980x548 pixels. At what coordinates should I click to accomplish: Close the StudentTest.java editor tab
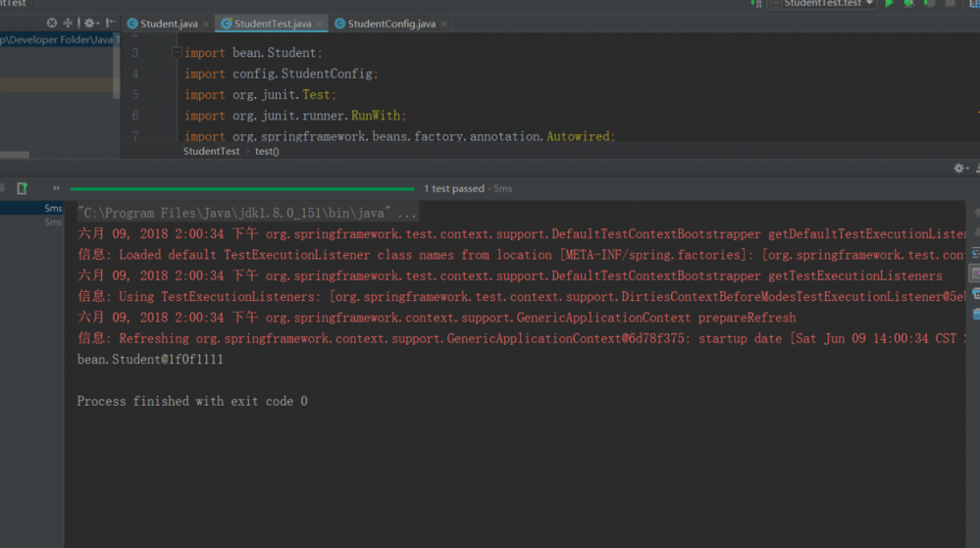pos(320,24)
